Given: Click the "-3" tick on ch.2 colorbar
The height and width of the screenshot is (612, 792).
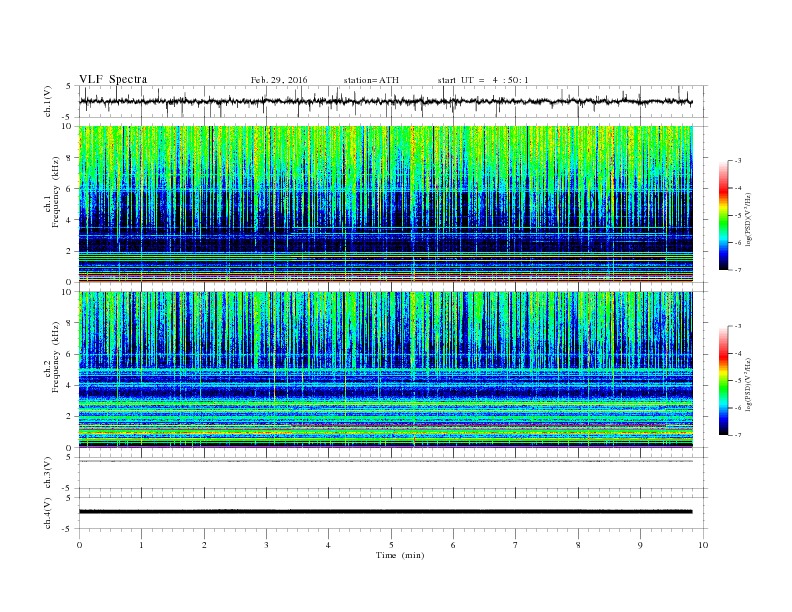Looking at the screenshot, I should [x=737, y=326].
